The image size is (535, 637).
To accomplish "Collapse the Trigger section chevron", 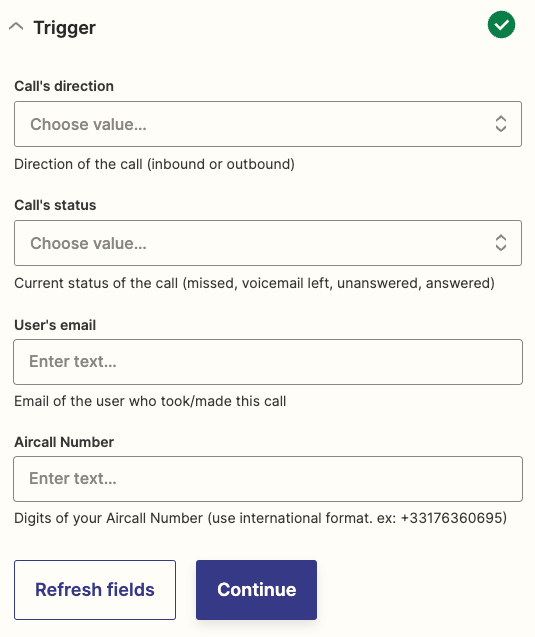I will 16,27.
